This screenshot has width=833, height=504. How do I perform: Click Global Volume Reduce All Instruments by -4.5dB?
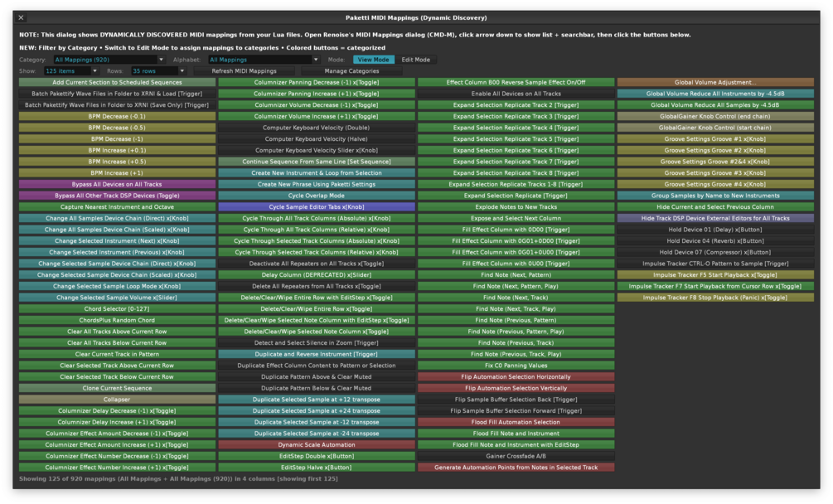click(715, 94)
